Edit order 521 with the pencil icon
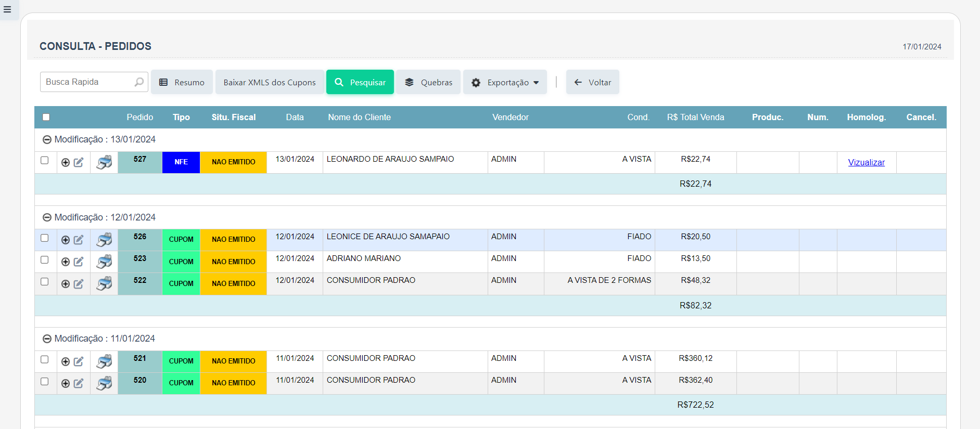Image resolution: width=980 pixels, height=429 pixels. 79,361
